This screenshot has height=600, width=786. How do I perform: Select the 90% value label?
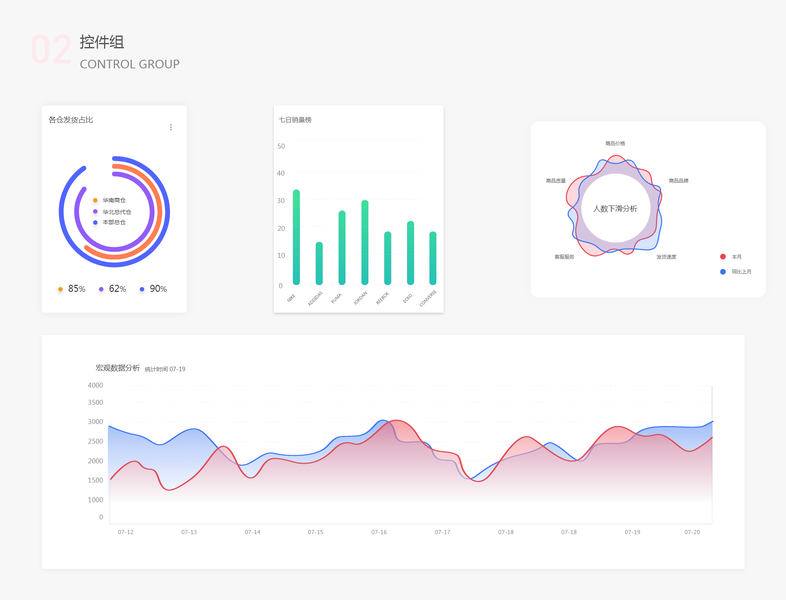click(158, 289)
